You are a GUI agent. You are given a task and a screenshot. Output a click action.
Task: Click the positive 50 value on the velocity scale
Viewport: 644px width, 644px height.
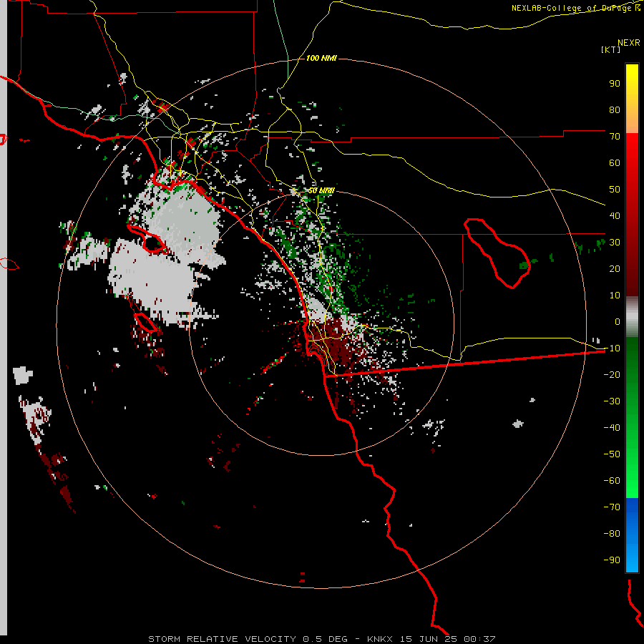pos(615,190)
